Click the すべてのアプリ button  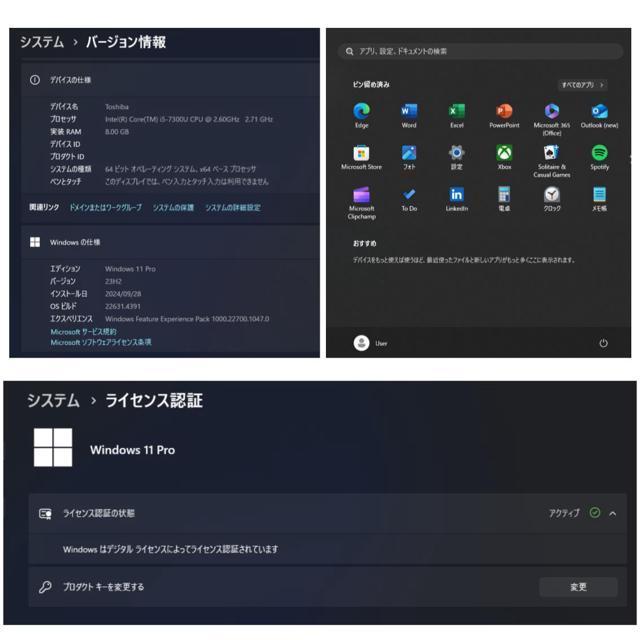point(582,85)
